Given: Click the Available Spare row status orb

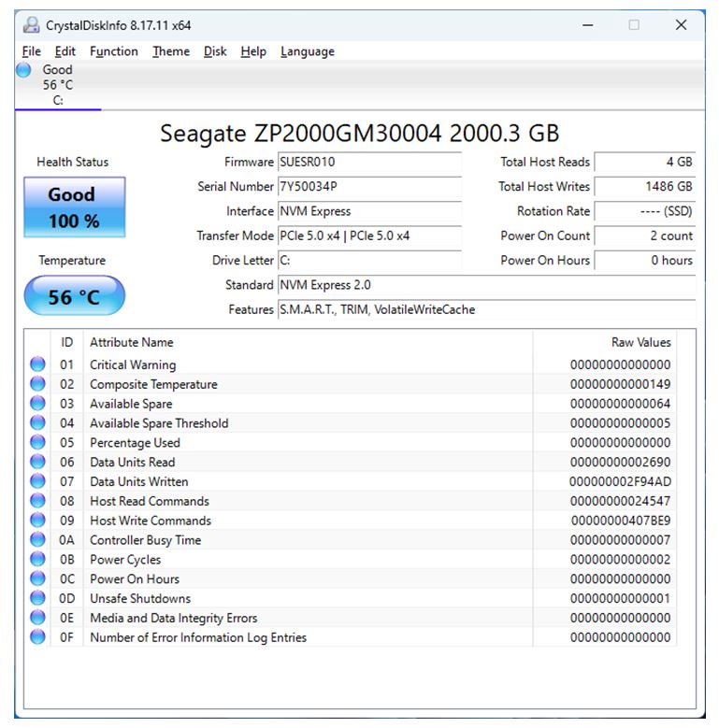Looking at the screenshot, I should pyautogui.click(x=37, y=403).
